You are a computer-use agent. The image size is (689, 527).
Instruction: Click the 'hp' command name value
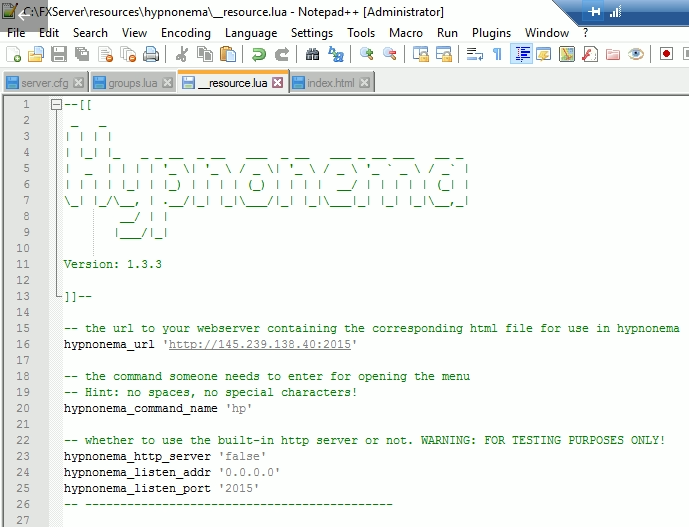(x=239, y=408)
